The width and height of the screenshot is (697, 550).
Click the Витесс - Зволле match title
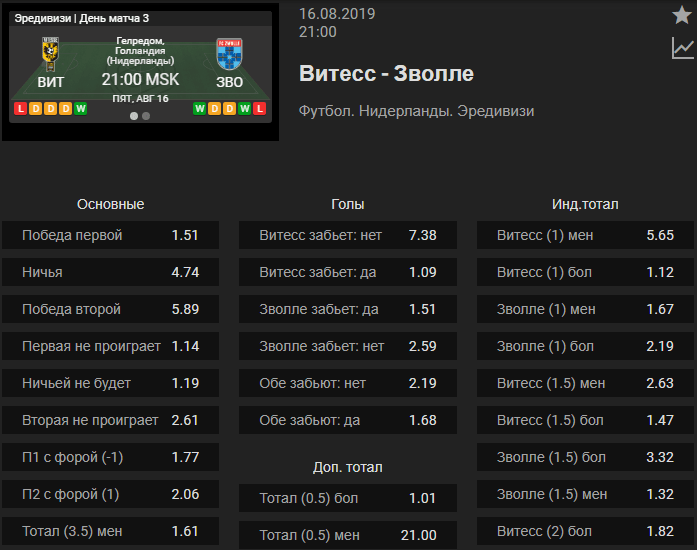pos(386,73)
